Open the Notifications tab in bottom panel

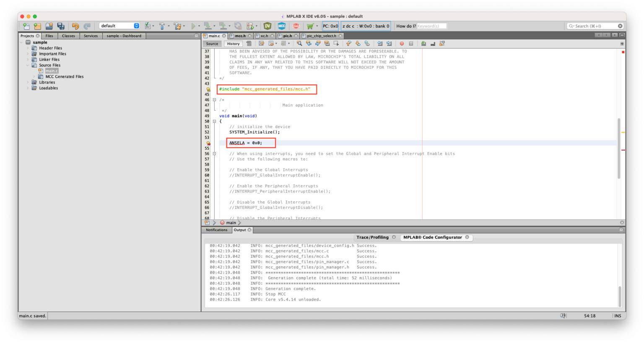point(216,230)
